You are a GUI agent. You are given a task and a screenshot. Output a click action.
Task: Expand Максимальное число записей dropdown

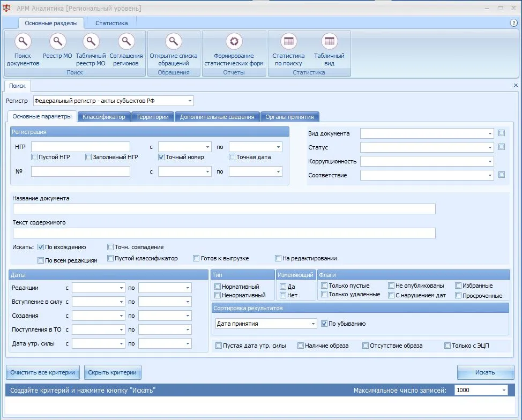coord(504,390)
